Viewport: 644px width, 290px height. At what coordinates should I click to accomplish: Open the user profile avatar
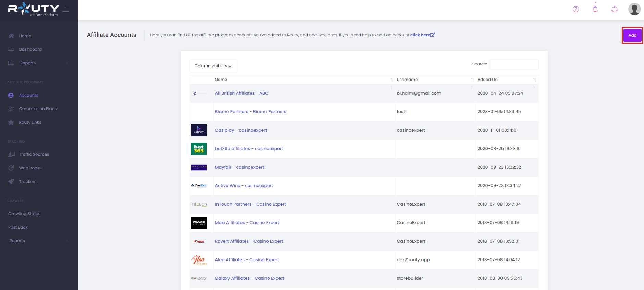pos(634,9)
